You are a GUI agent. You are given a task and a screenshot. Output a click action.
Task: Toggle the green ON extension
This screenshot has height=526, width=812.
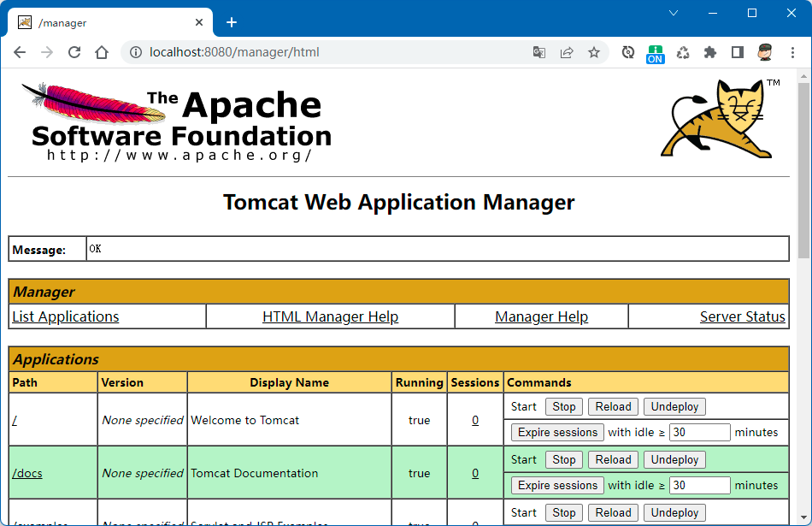(655, 54)
